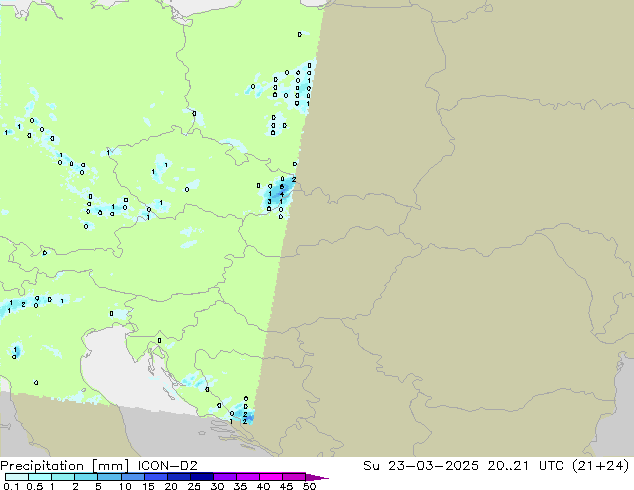Select legend swatch between 40 and 45

[x=271, y=477]
